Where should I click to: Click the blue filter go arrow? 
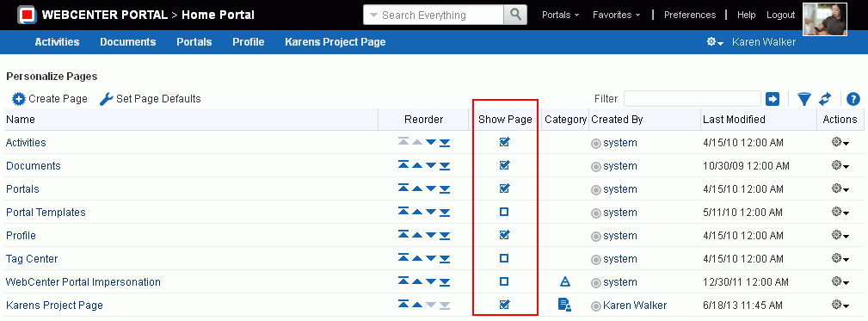point(773,99)
